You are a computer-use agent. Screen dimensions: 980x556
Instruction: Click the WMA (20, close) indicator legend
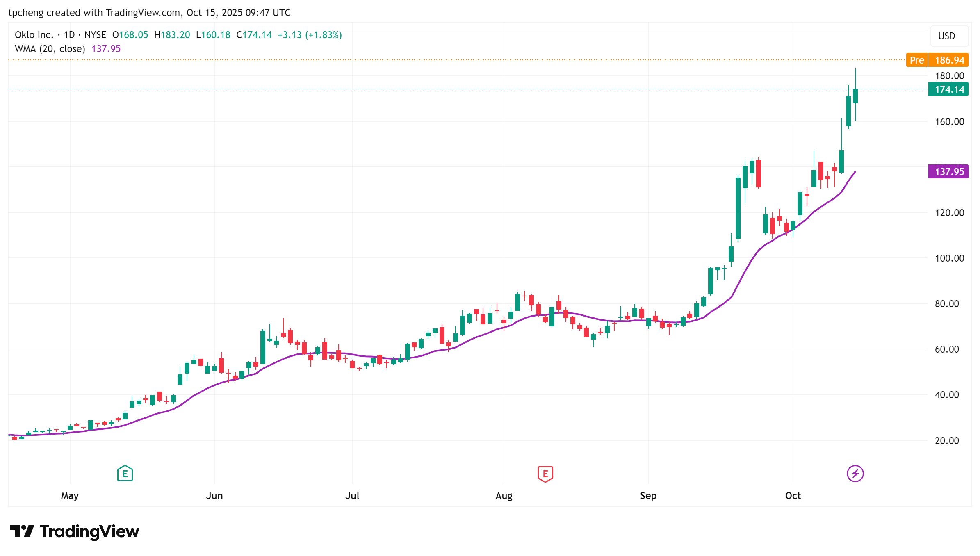50,49
